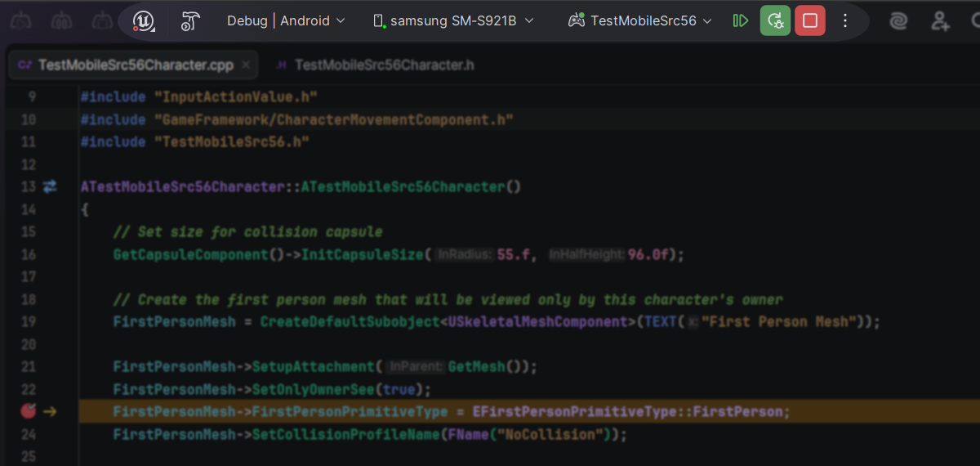980x466 pixels.
Task: Click the Build hammer icon
Action: tap(191, 20)
